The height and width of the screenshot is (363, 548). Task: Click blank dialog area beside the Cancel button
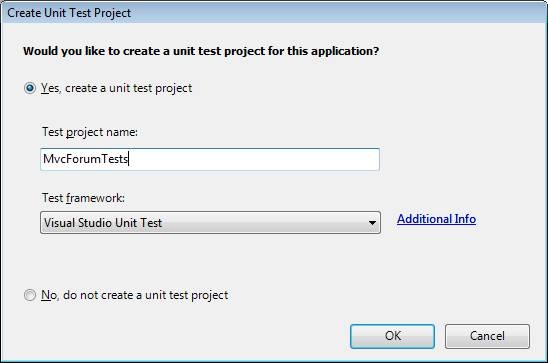[539, 336]
